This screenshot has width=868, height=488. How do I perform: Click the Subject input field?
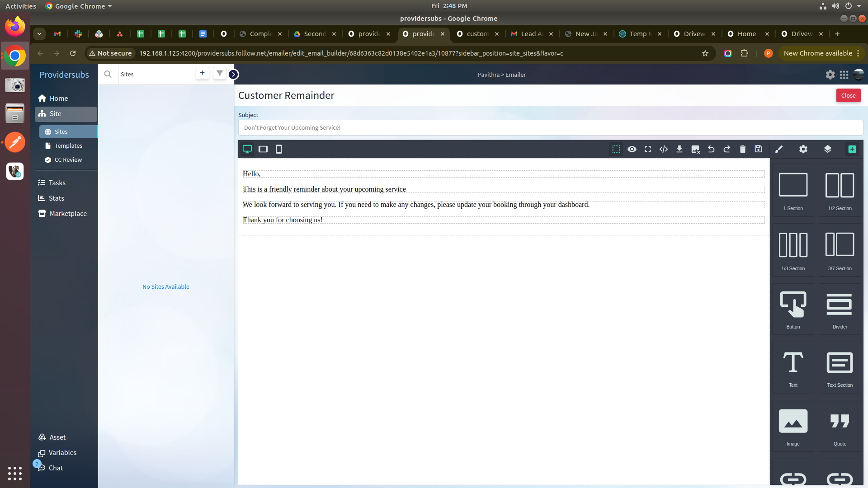pos(550,127)
